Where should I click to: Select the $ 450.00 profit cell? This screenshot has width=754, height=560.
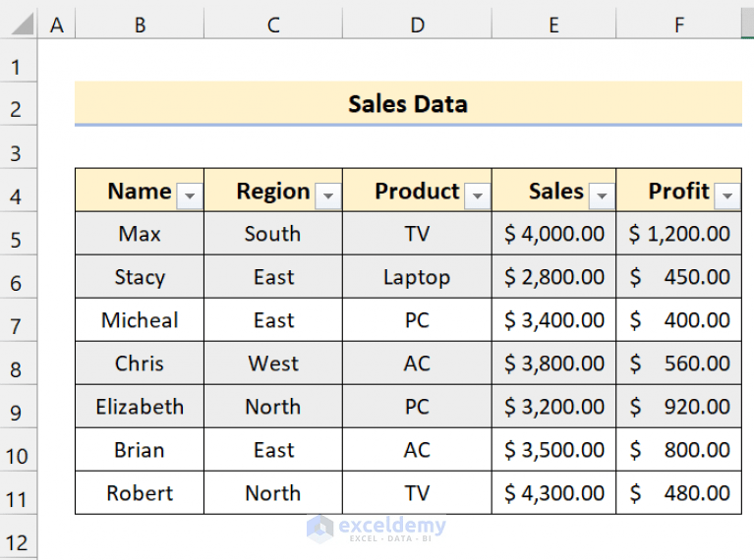(x=679, y=277)
